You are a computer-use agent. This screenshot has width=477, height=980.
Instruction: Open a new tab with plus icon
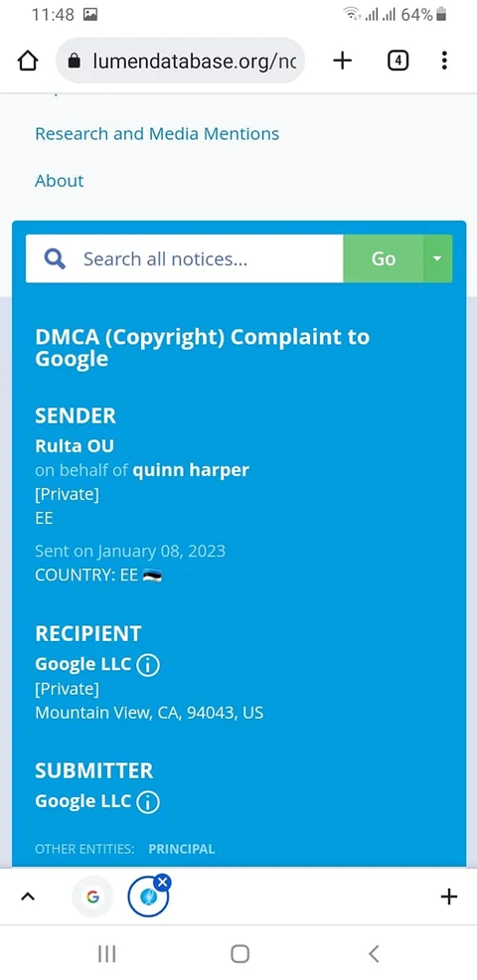[x=342, y=61]
